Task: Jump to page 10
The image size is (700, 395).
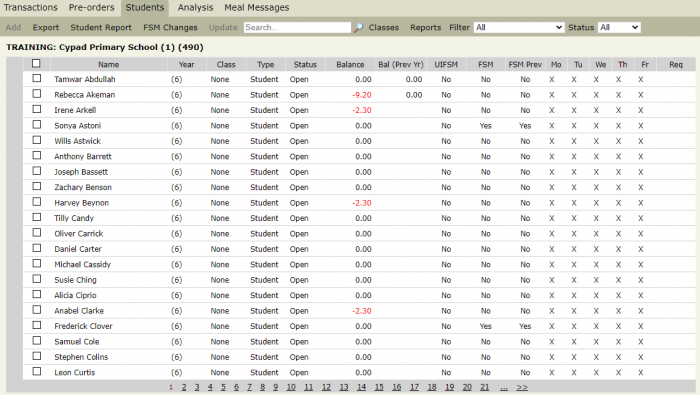Action: point(291,387)
